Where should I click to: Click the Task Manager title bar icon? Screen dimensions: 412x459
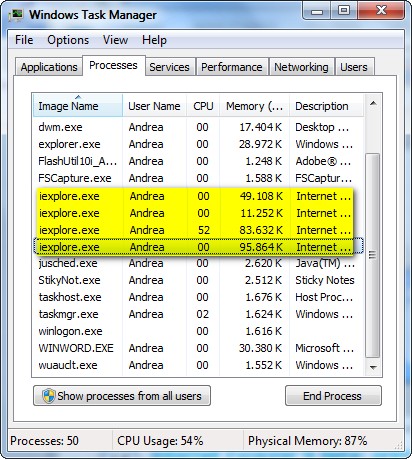(16, 15)
